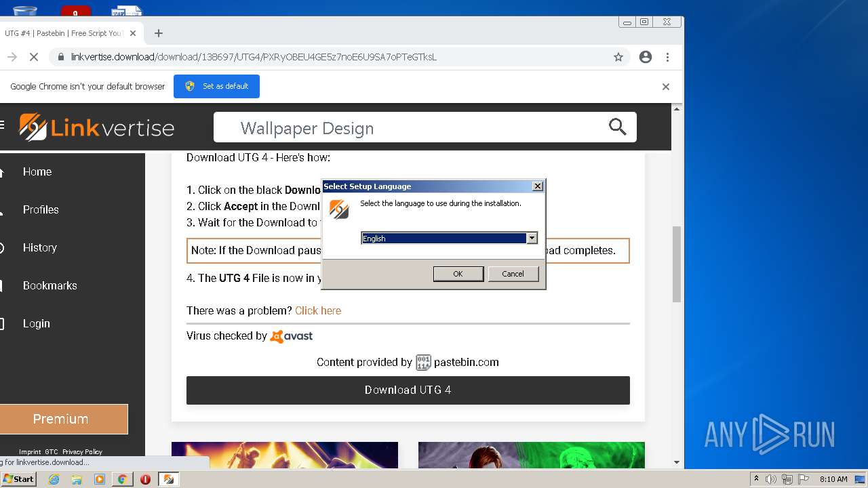Click page scrollbar up arrow

[677, 108]
